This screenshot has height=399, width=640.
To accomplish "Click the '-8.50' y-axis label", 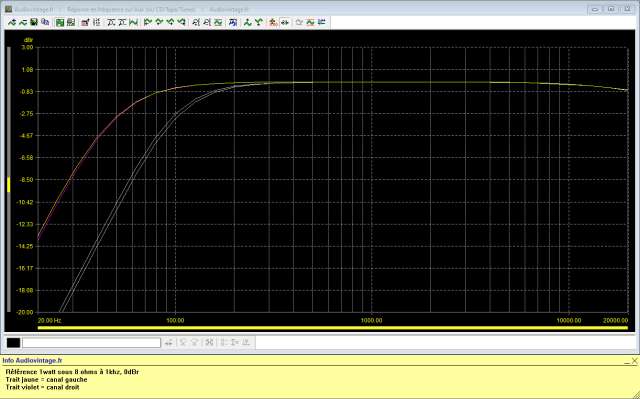I will coord(27,180).
